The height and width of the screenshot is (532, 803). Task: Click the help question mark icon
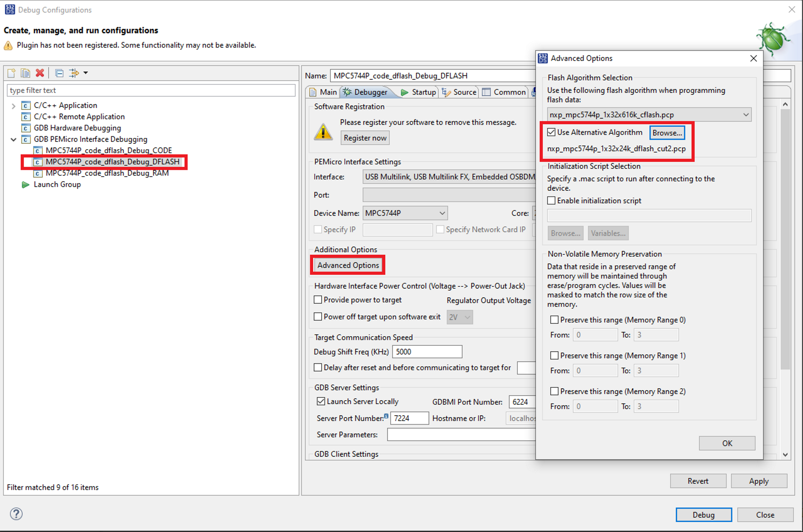click(16, 514)
